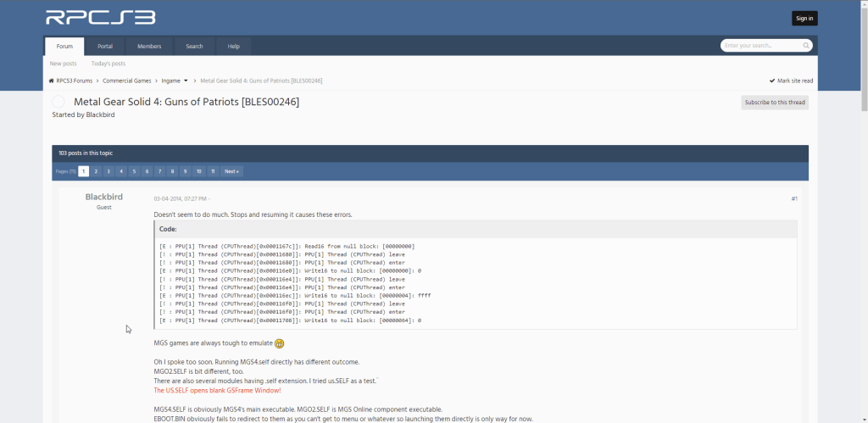Switch to the Members tab
The width and height of the screenshot is (868, 423).
click(149, 46)
